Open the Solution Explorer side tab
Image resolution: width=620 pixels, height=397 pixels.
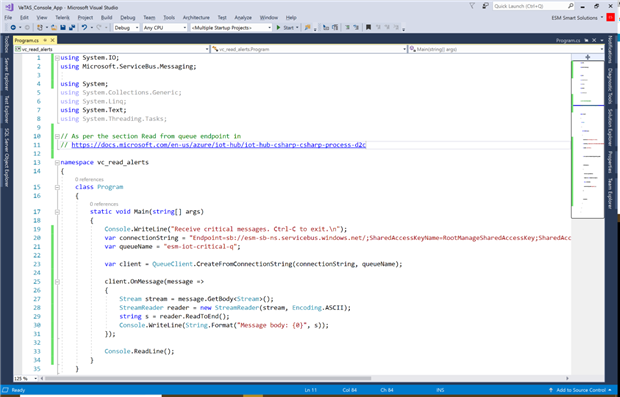(610, 127)
